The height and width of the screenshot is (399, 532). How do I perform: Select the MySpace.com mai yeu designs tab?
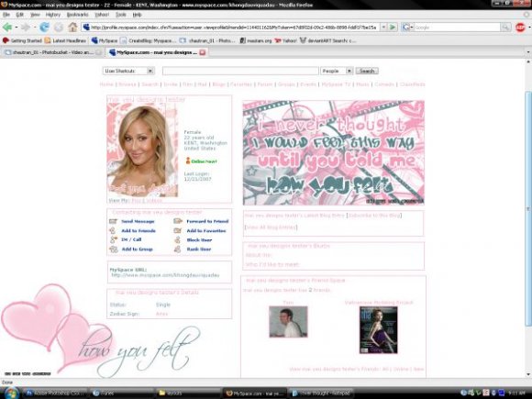pyautogui.click(x=157, y=52)
